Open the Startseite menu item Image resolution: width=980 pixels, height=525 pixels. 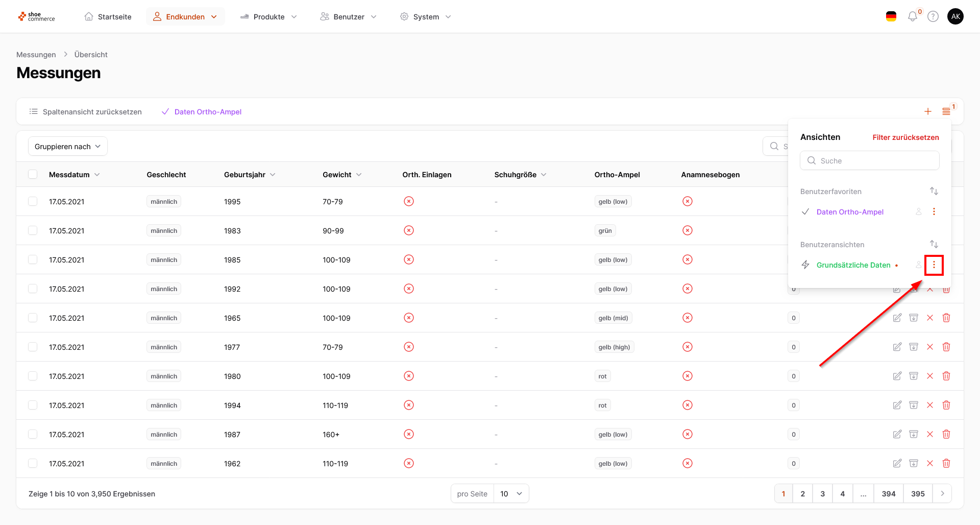[x=108, y=17]
